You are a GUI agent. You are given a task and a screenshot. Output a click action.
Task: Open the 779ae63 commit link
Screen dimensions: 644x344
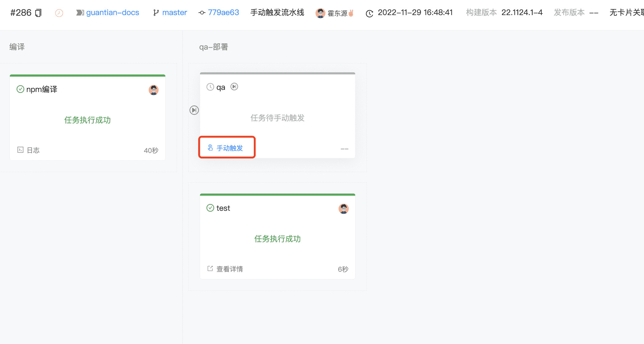[x=223, y=12]
